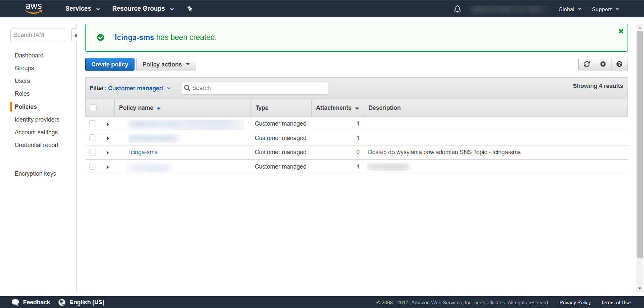Open the help question mark
Image resolution: width=644 pixels, height=308 pixels.
coord(620,64)
